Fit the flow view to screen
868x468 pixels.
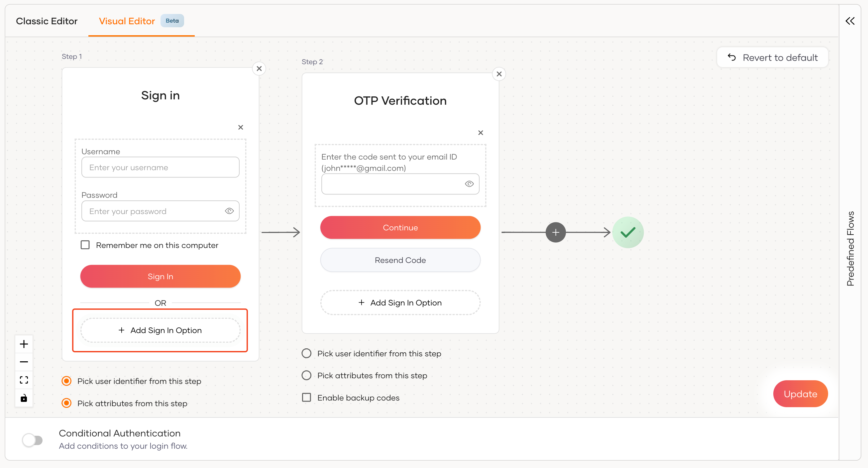click(x=24, y=380)
